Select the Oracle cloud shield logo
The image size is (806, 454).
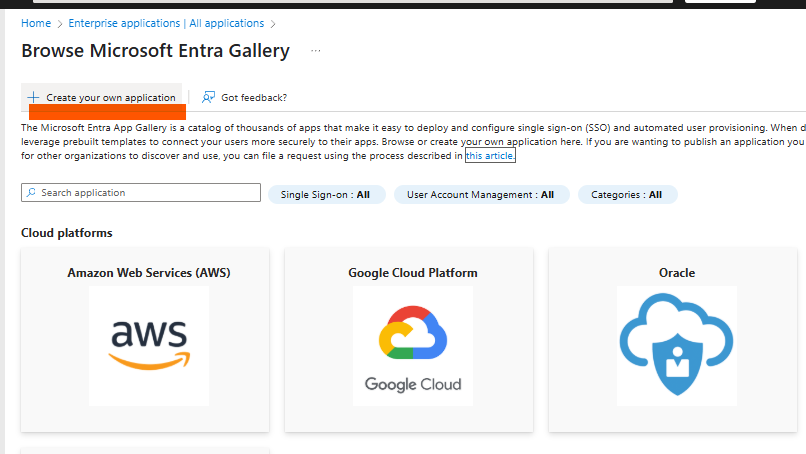click(x=676, y=346)
